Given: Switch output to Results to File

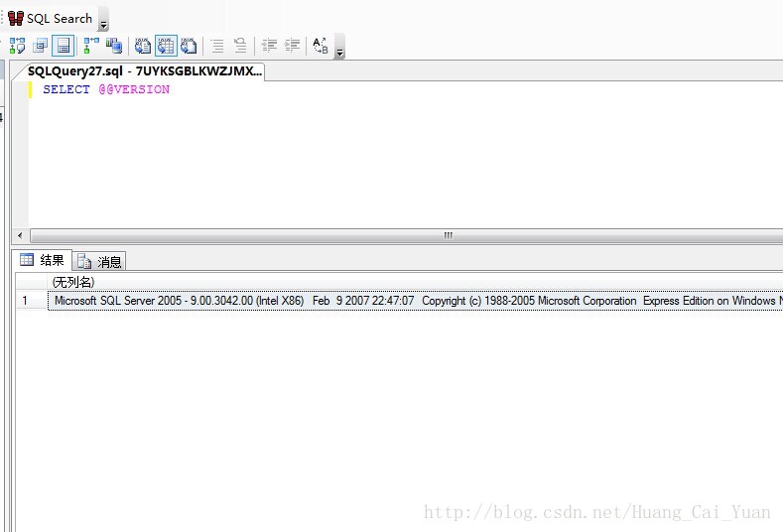Looking at the screenshot, I should click(x=189, y=46).
